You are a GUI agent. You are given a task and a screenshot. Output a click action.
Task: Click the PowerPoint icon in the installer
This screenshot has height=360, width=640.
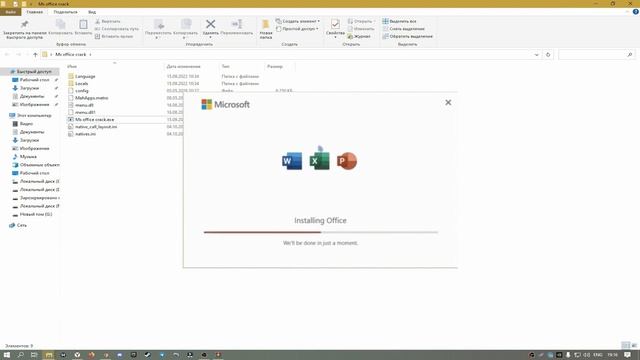click(347, 161)
